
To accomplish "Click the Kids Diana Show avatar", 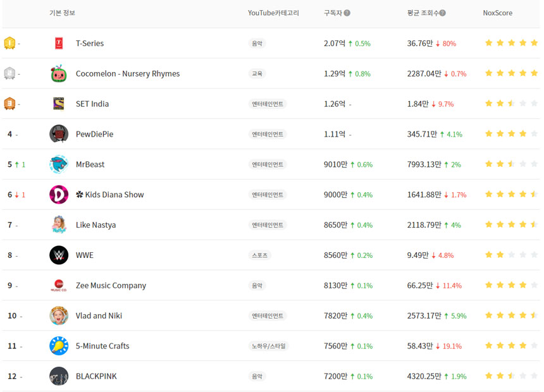I will point(59,195).
